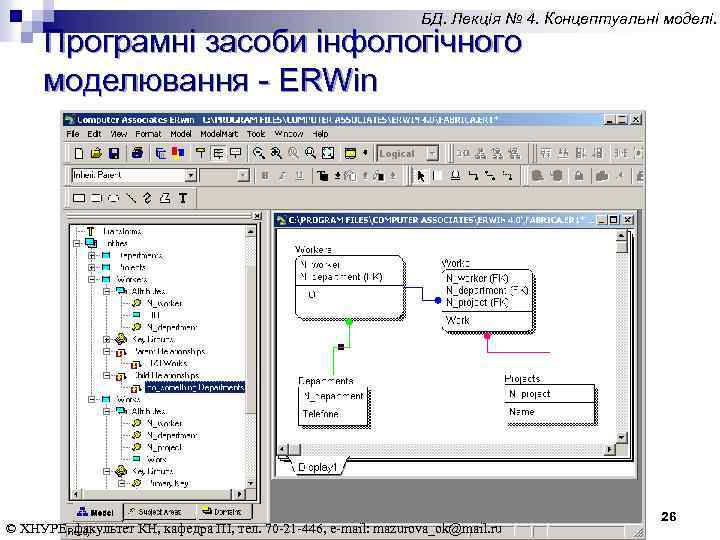Toggle Definition display level

236,153
